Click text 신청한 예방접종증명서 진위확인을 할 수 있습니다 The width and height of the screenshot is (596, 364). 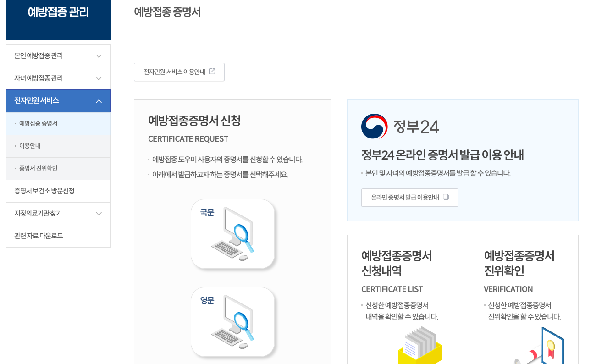(524, 311)
